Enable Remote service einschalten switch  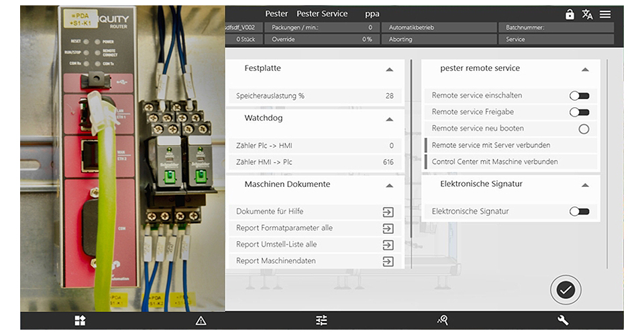pos(579,96)
